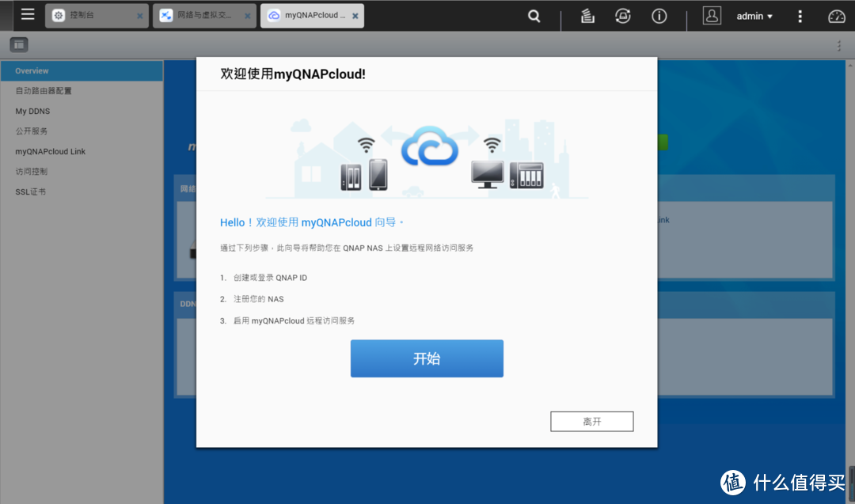
Task: Click step 创建或登录 QNAP ID text
Action: [x=271, y=278]
